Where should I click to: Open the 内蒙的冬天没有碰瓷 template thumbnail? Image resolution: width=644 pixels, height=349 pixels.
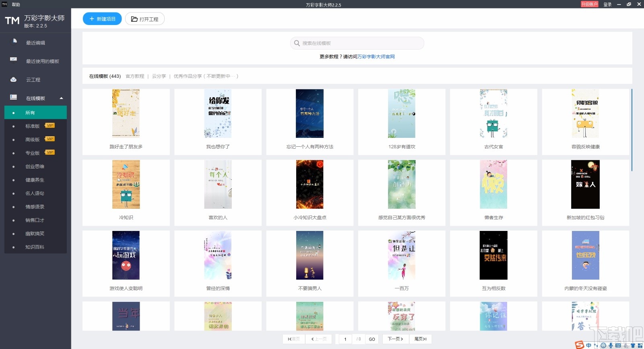coord(585,256)
